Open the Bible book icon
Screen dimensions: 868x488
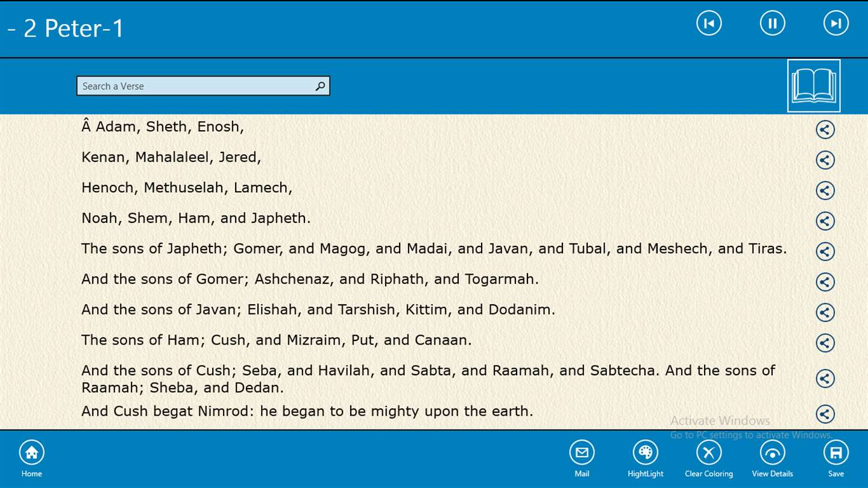[814, 86]
